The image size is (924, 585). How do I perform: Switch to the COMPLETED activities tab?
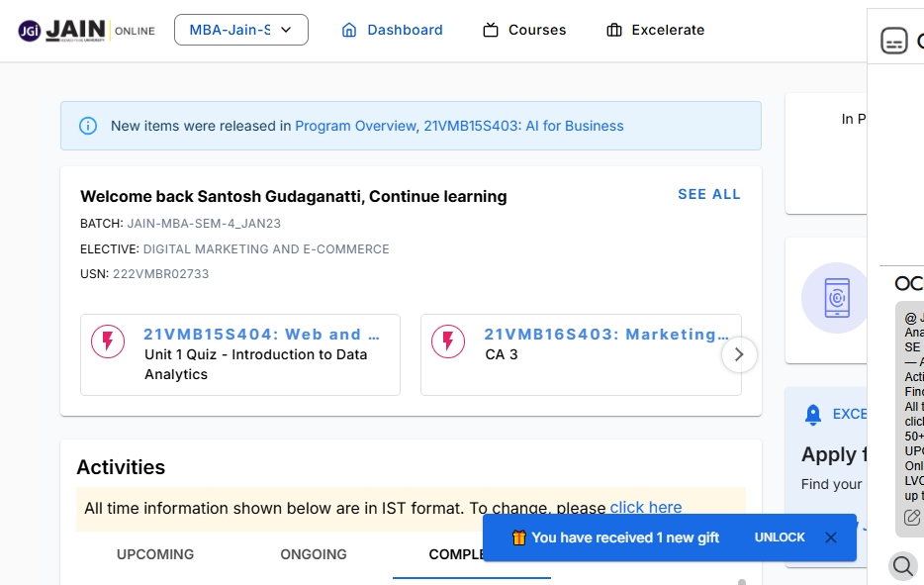point(456,554)
